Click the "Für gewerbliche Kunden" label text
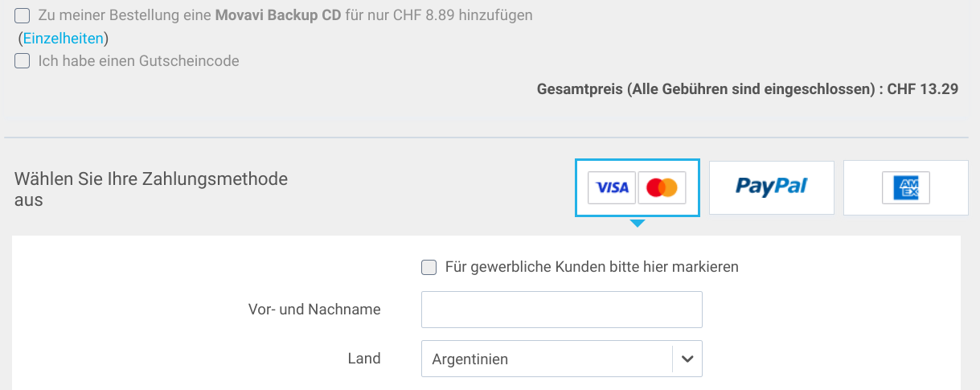Image resolution: width=980 pixels, height=390 pixels. 592,267
